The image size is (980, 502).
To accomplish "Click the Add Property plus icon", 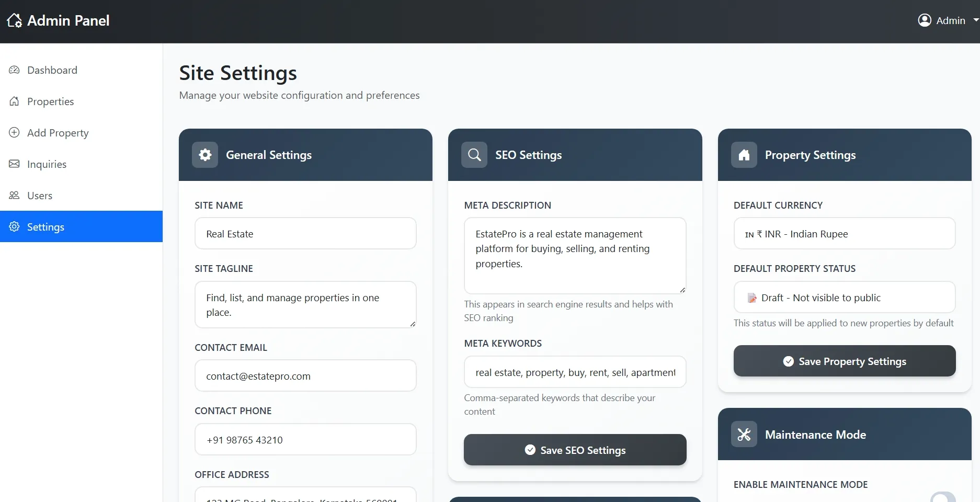I will [x=14, y=133].
